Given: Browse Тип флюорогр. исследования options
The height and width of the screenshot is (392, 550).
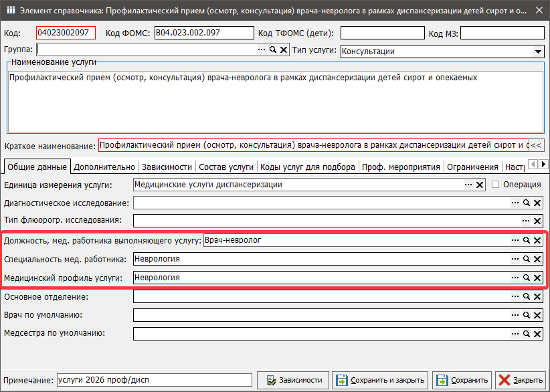Looking at the screenshot, I should pyautogui.click(x=526, y=221).
